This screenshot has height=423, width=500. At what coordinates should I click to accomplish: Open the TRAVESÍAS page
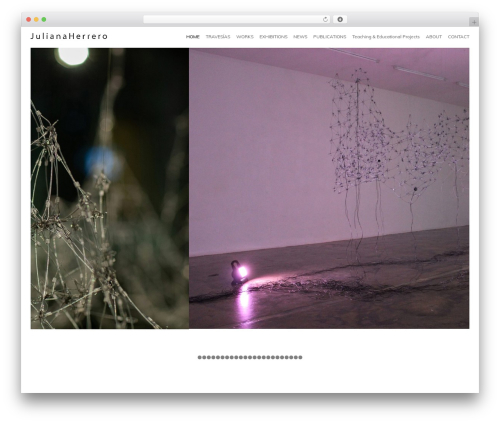(218, 37)
